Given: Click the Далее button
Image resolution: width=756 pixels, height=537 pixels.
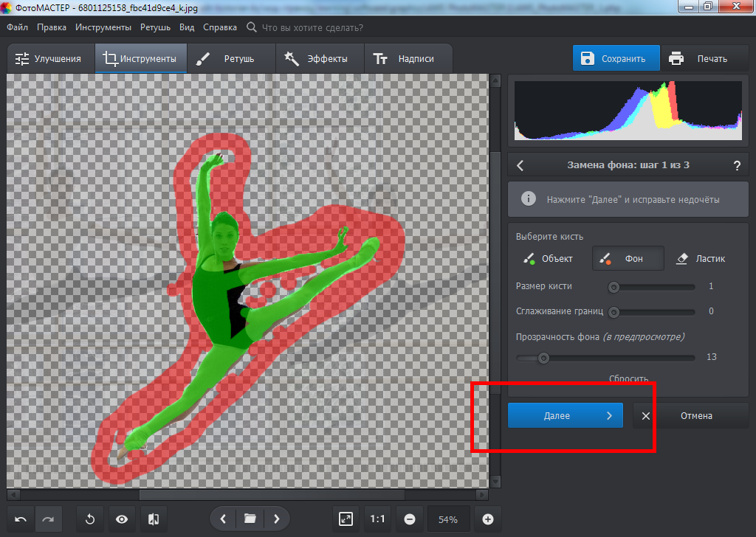Looking at the screenshot, I should [565, 415].
